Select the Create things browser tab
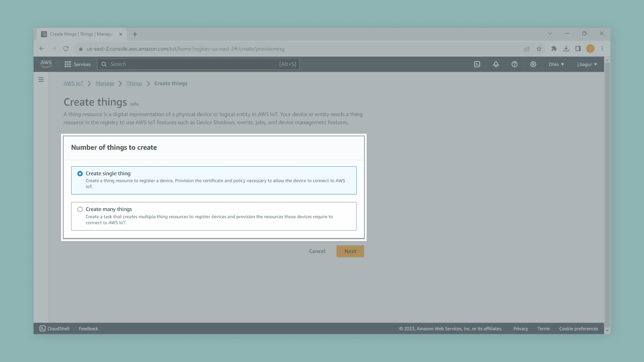644x362 pixels. click(x=82, y=34)
